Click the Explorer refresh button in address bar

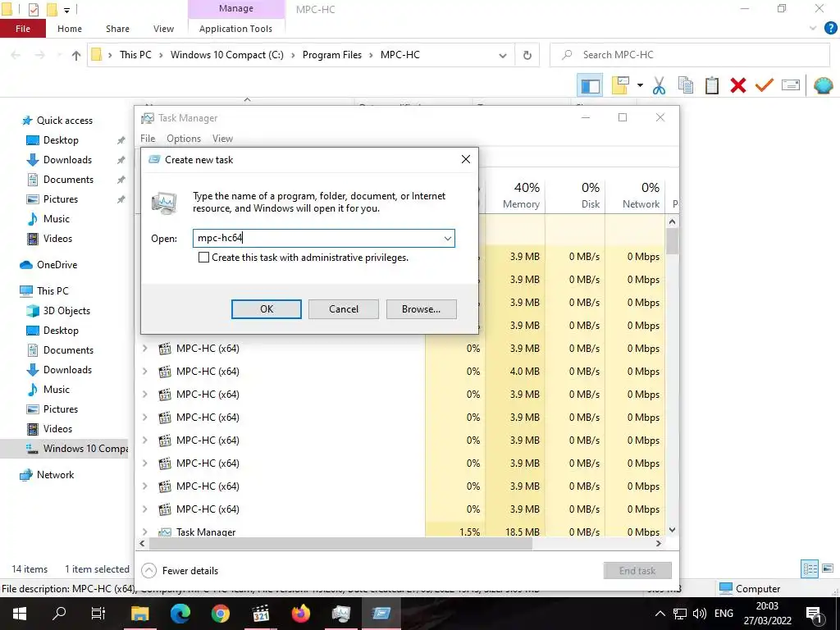(x=527, y=55)
